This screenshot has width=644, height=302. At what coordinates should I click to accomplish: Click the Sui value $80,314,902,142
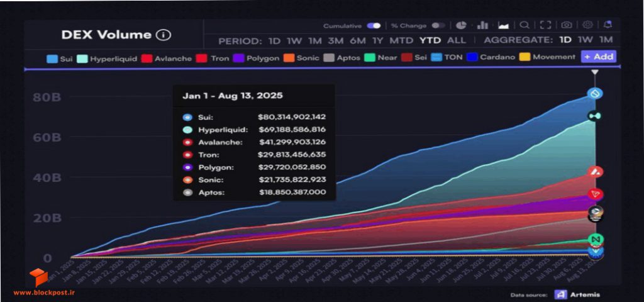292,117
